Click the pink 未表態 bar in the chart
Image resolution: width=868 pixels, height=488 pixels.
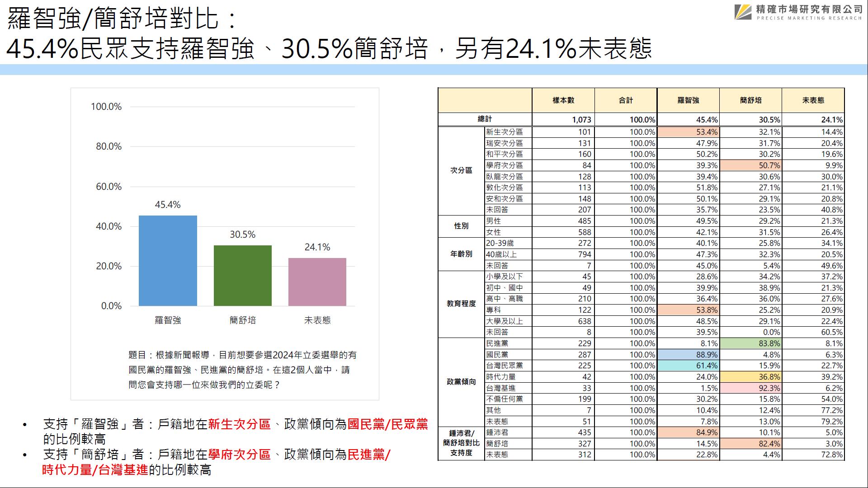317,282
